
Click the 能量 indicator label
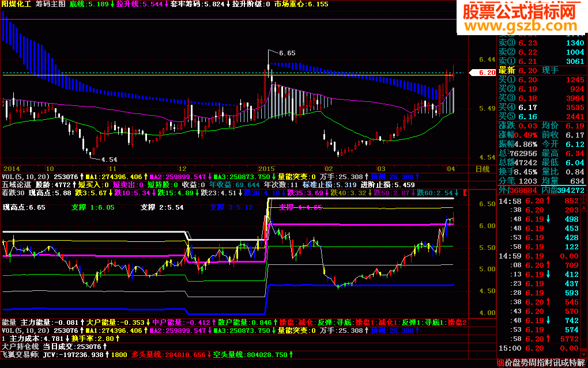pos(9,323)
